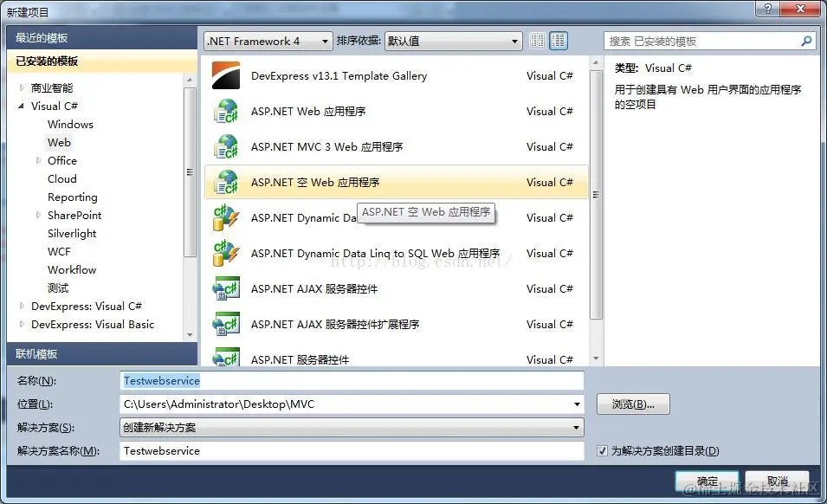Click the ASP.NET AJAX 服务器控件 template icon
827x504 pixels.
click(226, 288)
